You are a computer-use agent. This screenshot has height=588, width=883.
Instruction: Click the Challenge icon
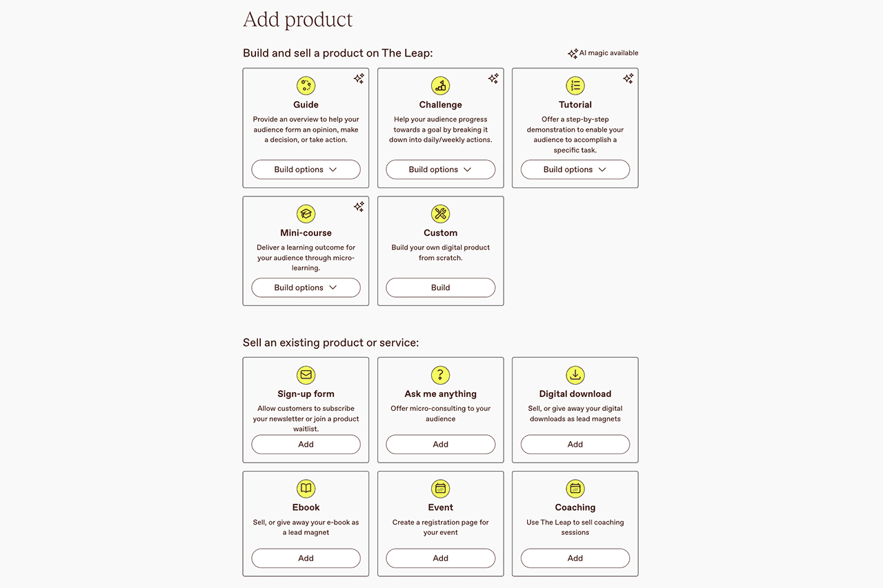pos(440,85)
